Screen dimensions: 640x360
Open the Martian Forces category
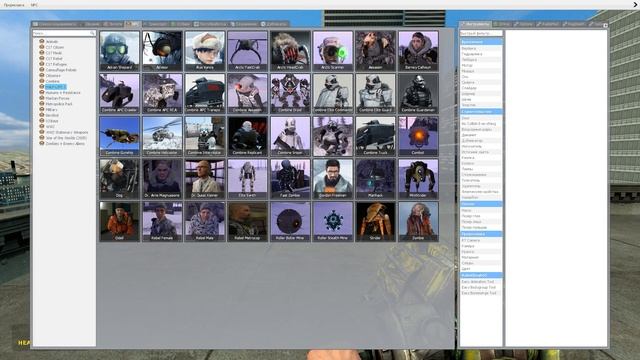(x=57, y=98)
